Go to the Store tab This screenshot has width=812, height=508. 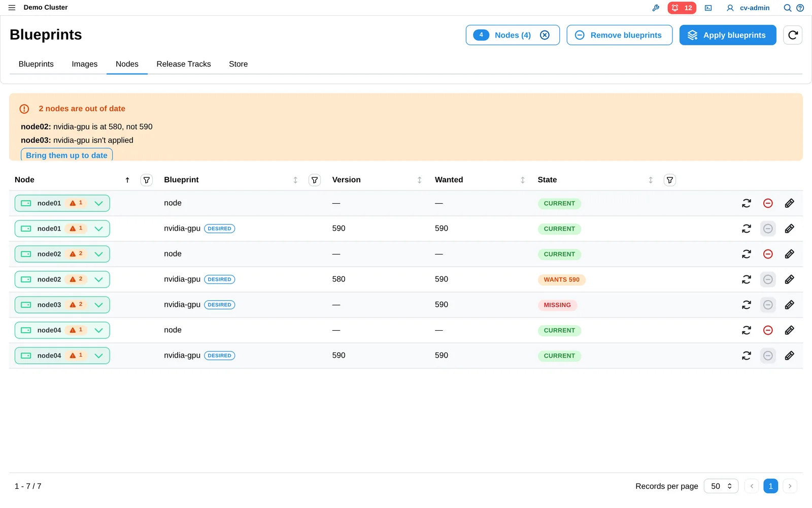click(239, 64)
